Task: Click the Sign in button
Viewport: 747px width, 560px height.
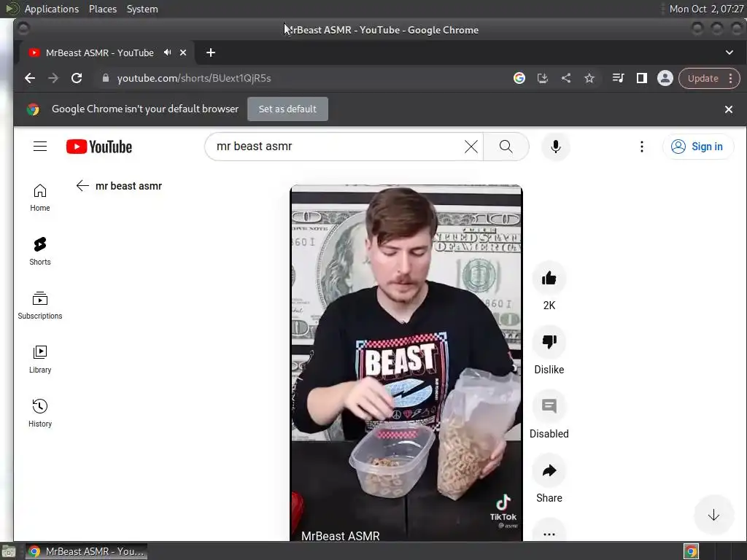Action: click(698, 147)
